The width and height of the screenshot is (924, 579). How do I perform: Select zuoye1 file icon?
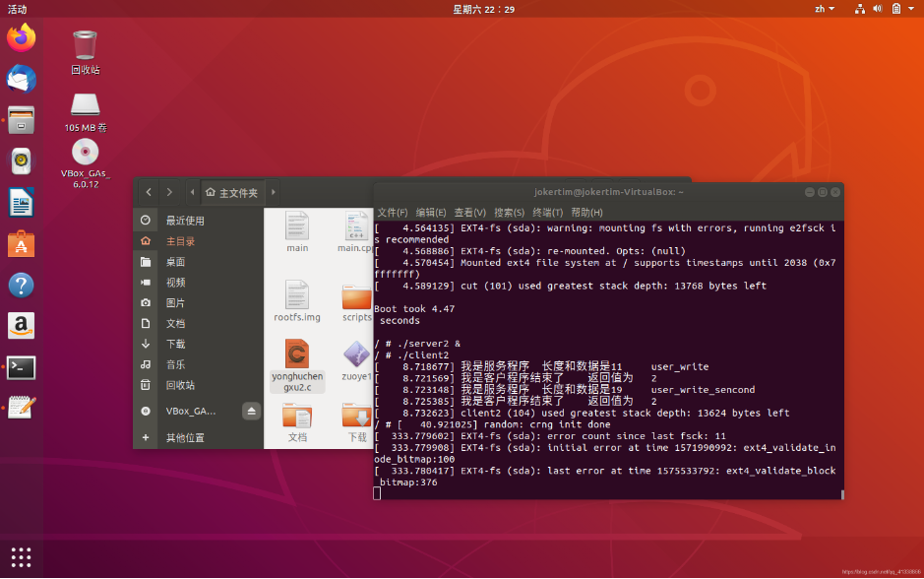(x=356, y=360)
